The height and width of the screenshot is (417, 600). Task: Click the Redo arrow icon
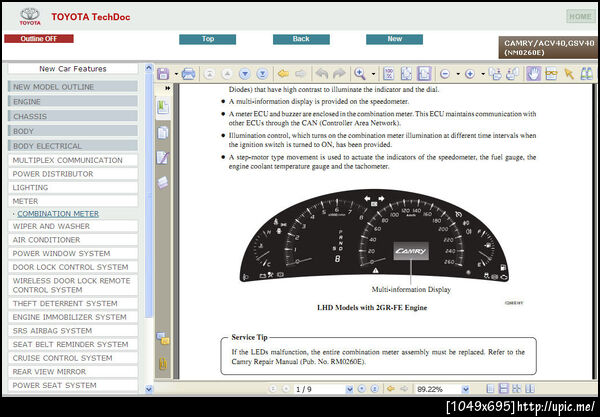click(x=339, y=73)
